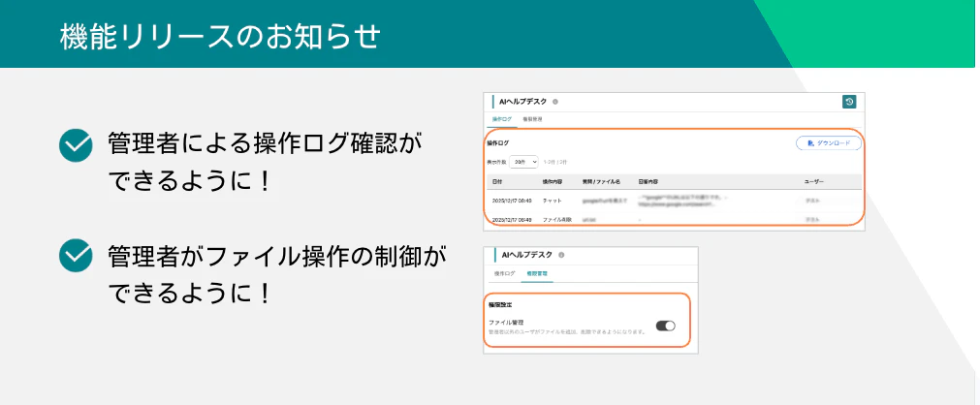The height and width of the screenshot is (405, 980).
Task: Click the 管理者による操作ログ確認が bullet text
Action: tap(265, 145)
